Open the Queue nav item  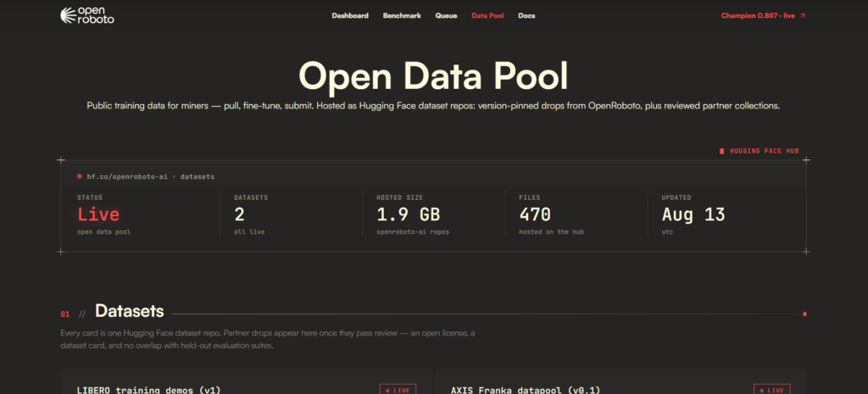446,15
